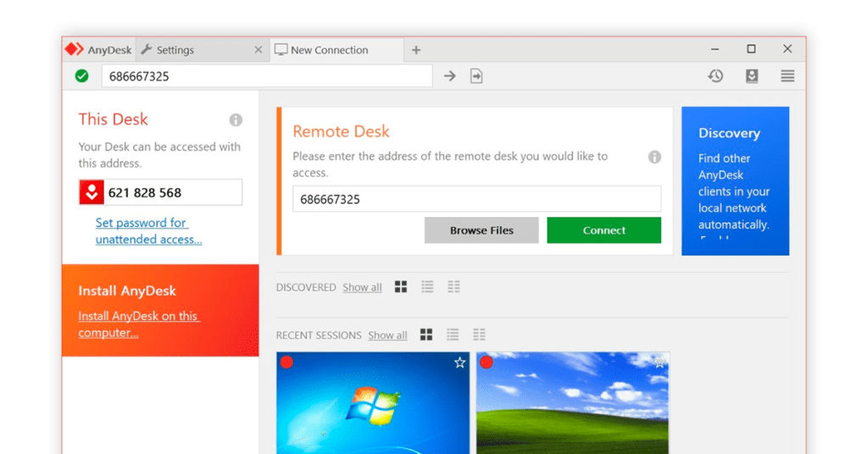This screenshot has width=868, height=454.
Task: Click the Browse Files button
Action: (481, 230)
